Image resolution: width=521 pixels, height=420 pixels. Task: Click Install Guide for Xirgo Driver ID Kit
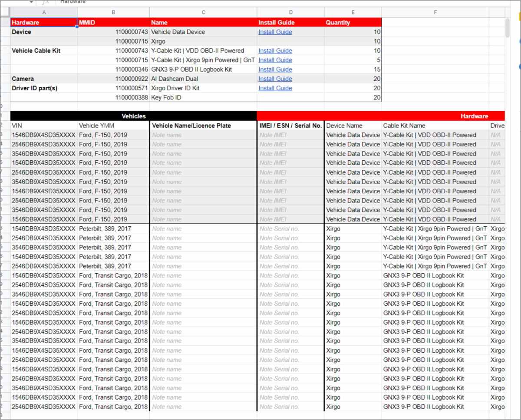275,88
